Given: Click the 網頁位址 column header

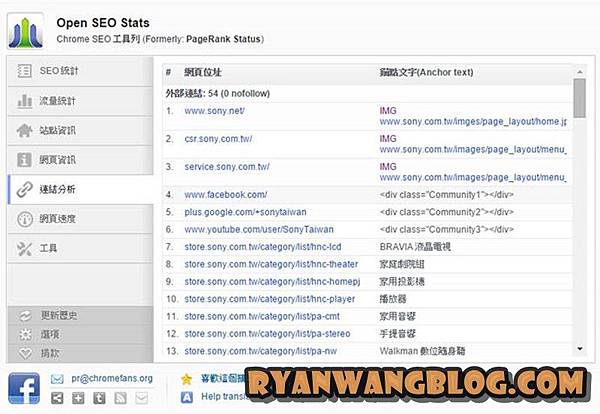Looking at the screenshot, I should (203, 72).
